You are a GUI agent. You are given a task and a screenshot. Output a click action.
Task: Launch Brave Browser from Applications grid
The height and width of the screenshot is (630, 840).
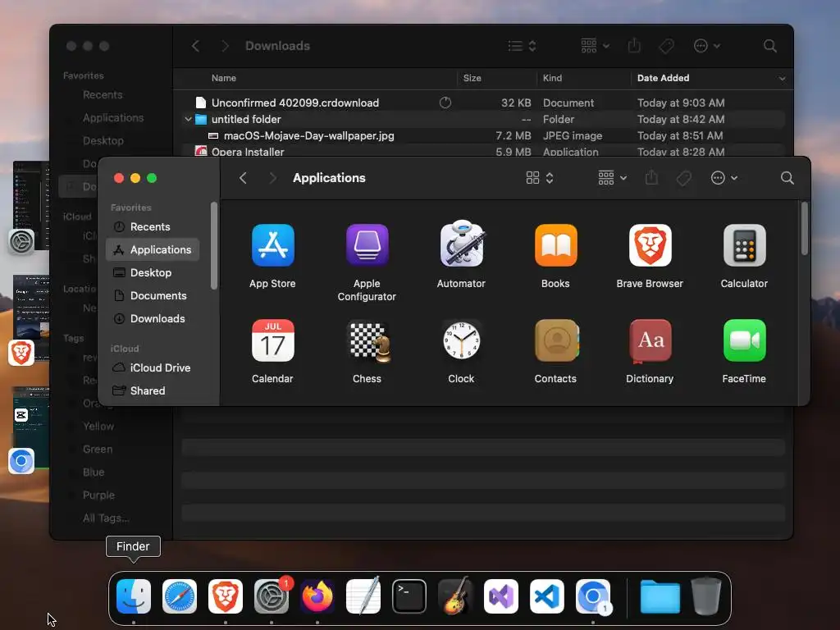650,245
